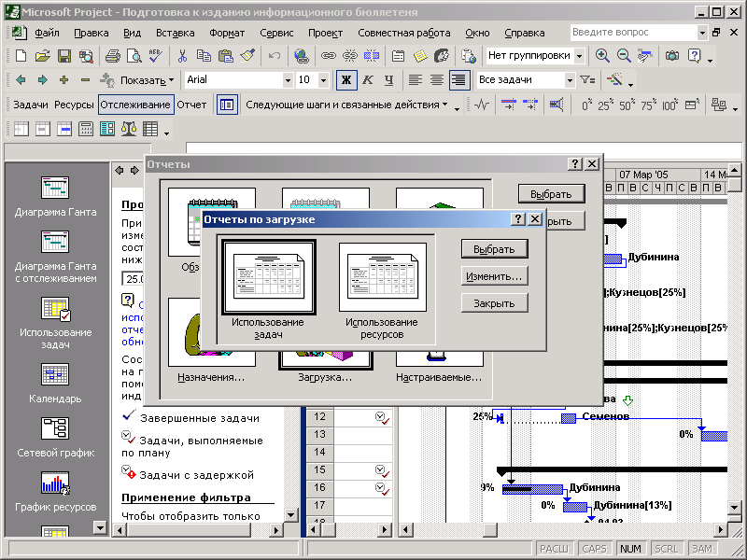This screenshot has height=560, width=747.
Task: Open Ресурсы guide toolbar button
Action: pyautogui.click(x=74, y=105)
